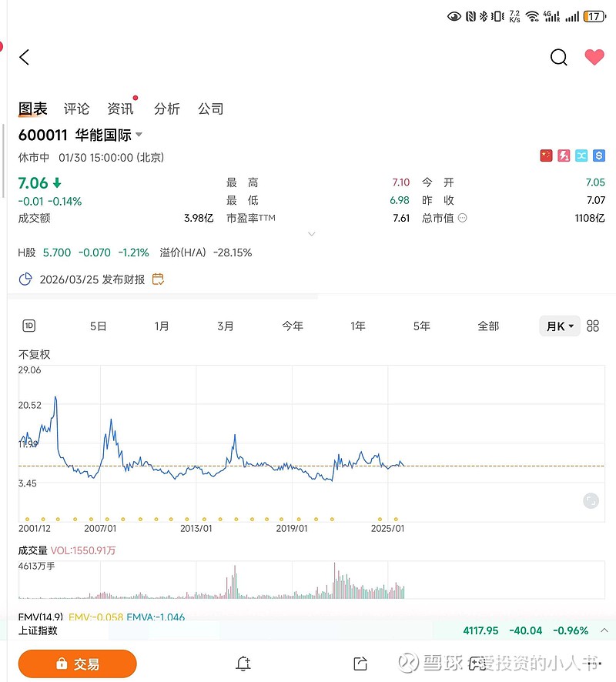Image resolution: width=616 pixels, height=682 pixels.
Task: Open the 上证指数 index summary
Action: point(308,630)
